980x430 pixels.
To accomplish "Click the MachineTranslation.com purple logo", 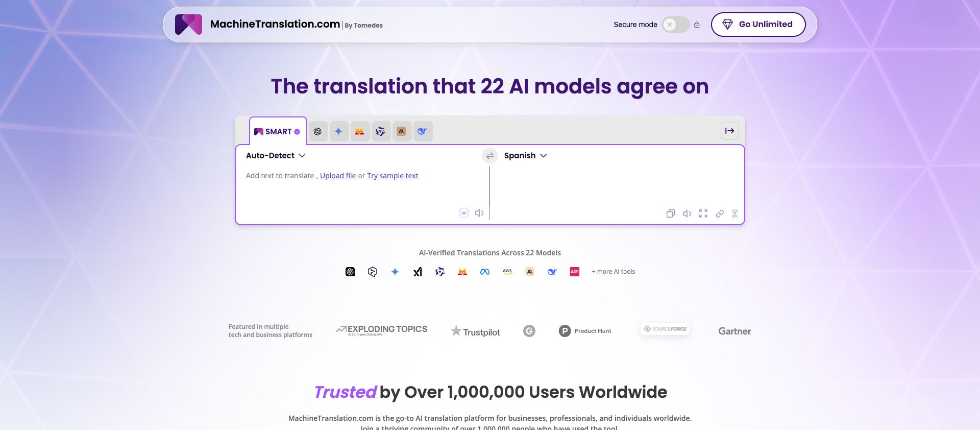I will 188,25.
